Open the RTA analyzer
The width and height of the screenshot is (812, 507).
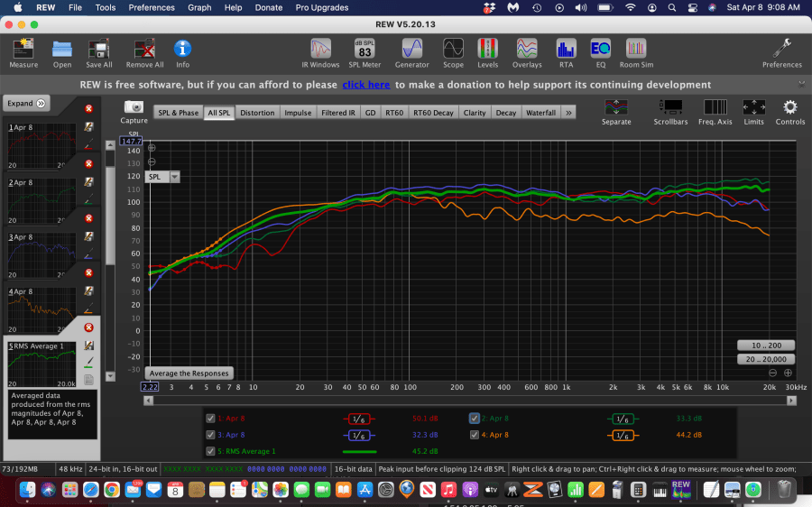tap(566, 53)
